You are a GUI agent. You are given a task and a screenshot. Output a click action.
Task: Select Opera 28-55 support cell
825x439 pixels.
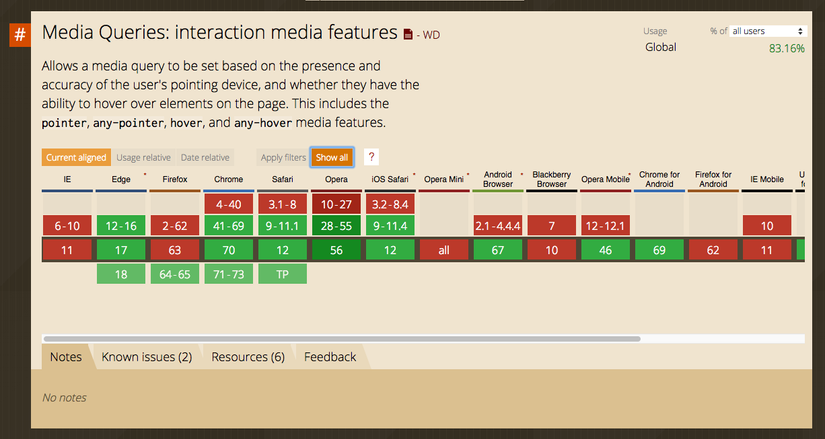coord(336,226)
